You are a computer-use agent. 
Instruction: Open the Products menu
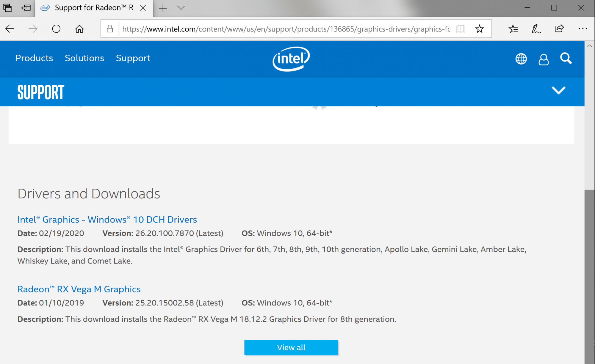click(34, 58)
